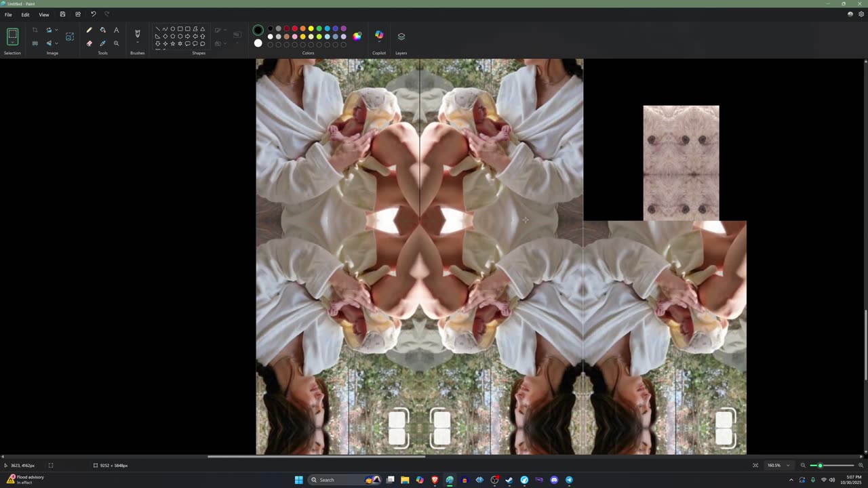Image resolution: width=868 pixels, height=488 pixels.
Task: Open the Layers panel
Action: point(401,37)
